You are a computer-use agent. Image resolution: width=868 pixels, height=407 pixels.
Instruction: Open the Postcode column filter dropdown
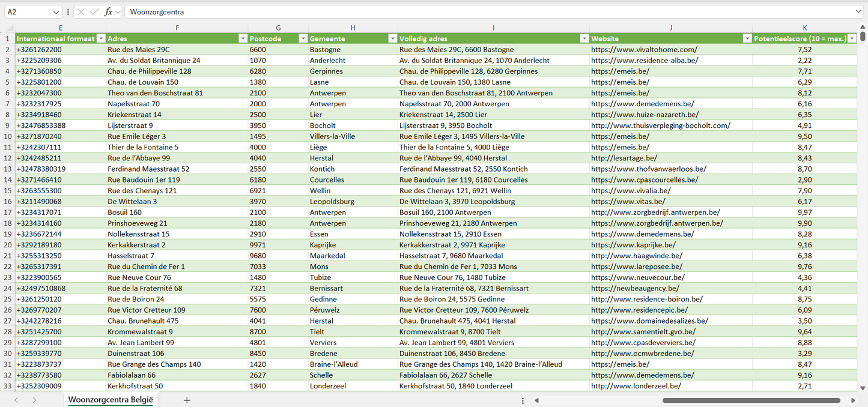[x=303, y=38]
